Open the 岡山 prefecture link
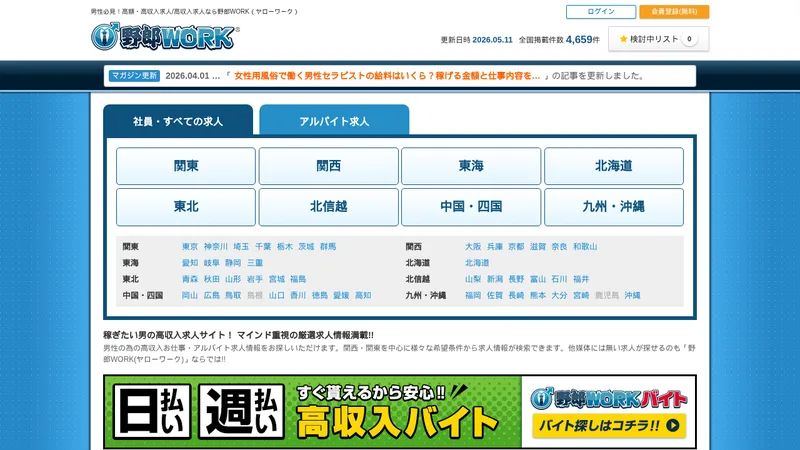 pyautogui.click(x=190, y=295)
